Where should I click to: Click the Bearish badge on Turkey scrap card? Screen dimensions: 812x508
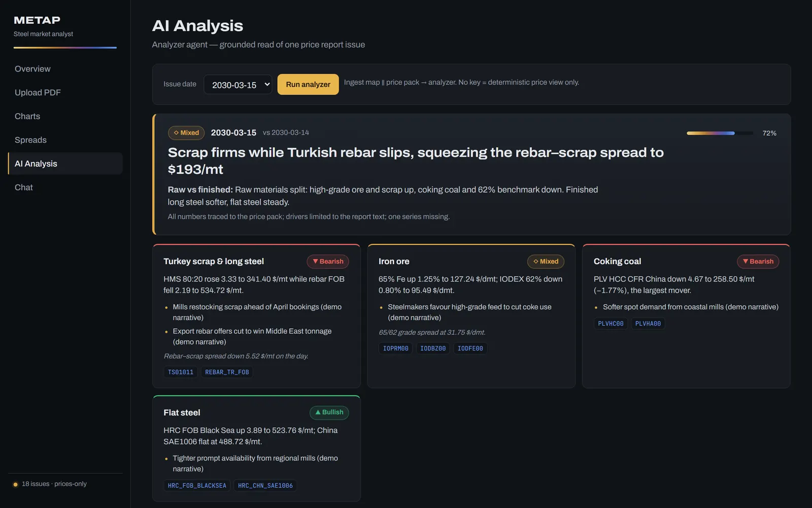[328, 262]
